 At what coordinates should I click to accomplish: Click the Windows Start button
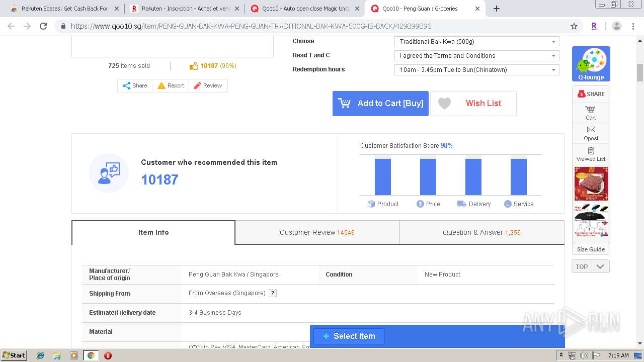click(14, 355)
